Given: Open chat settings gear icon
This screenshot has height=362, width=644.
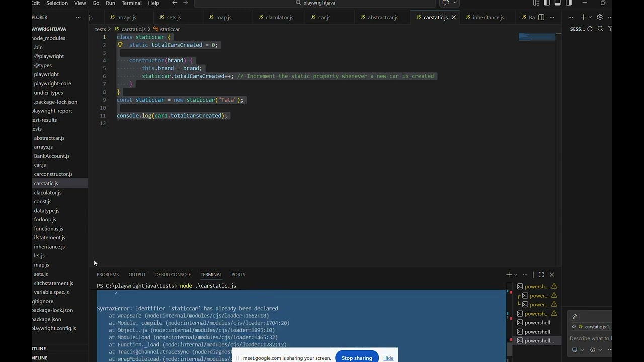Looking at the screenshot, I should coord(600,17).
